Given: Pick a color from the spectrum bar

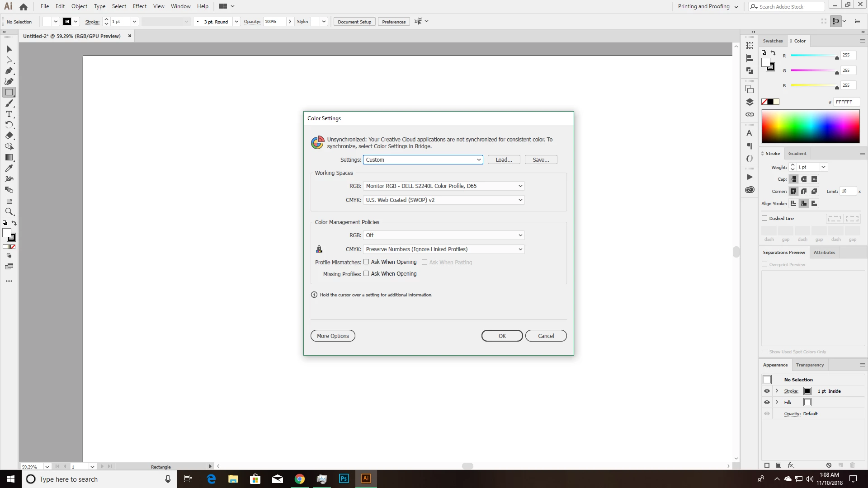Looking at the screenshot, I should coord(810,127).
